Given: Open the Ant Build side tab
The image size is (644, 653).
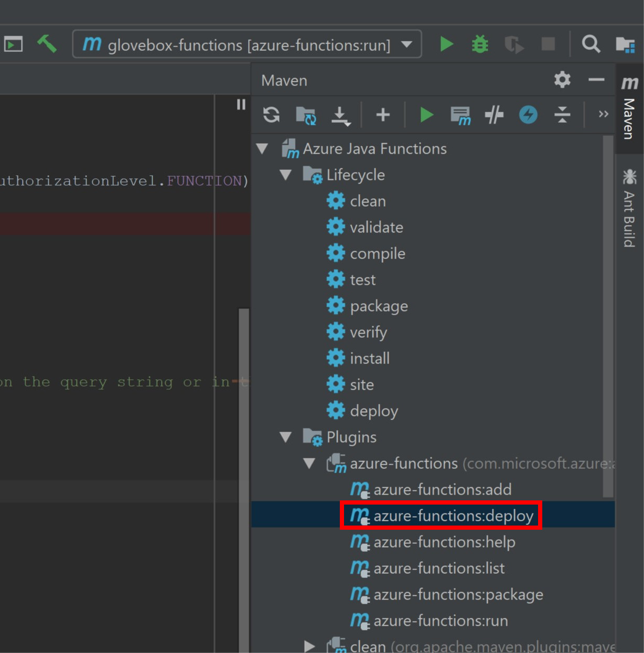Looking at the screenshot, I should [x=629, y=208].
